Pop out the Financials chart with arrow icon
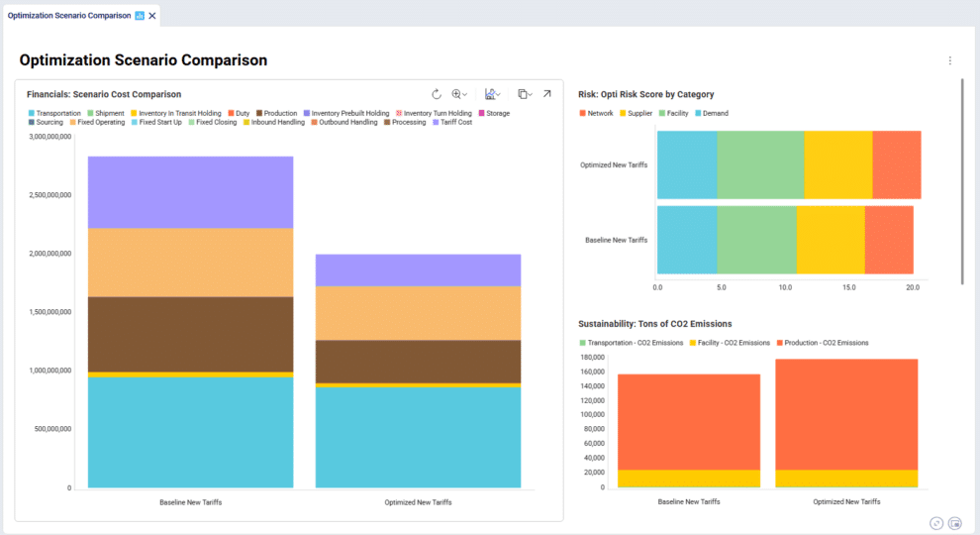This screenshot has width=980, height=535. point(546,94)
